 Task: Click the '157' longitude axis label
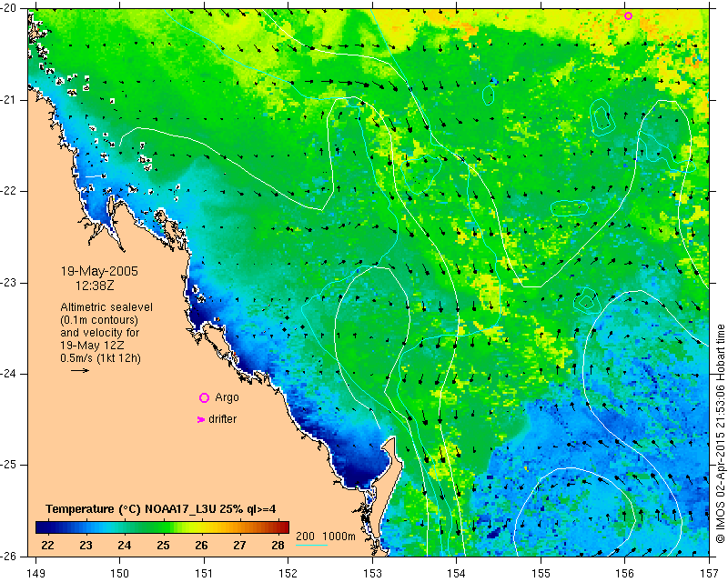point(709,574)
